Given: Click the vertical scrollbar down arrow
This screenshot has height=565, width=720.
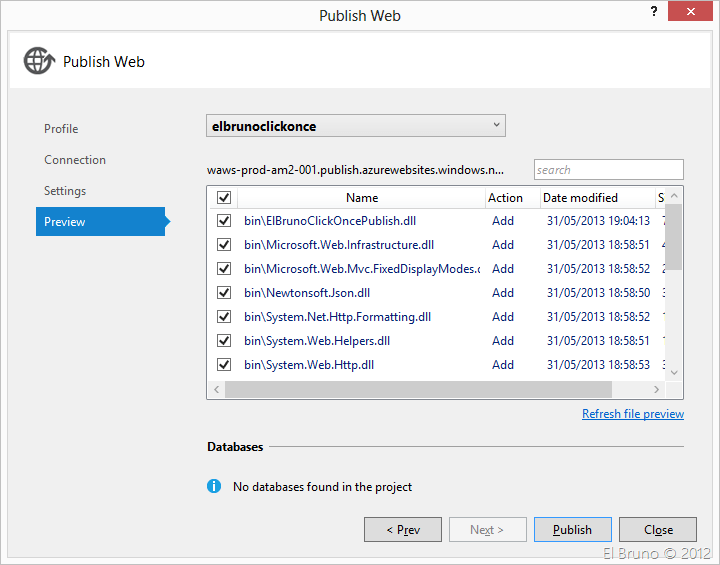Looking at the screenshot, I should [674, 372].
